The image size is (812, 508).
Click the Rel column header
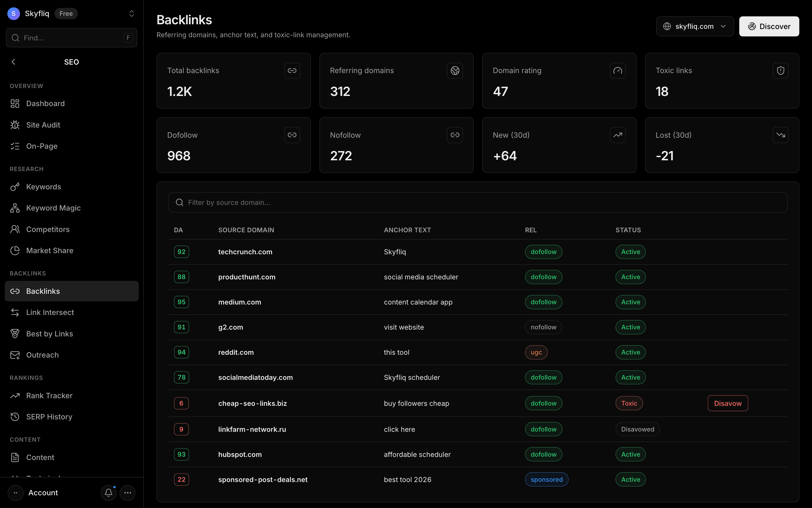coord(531,230)
